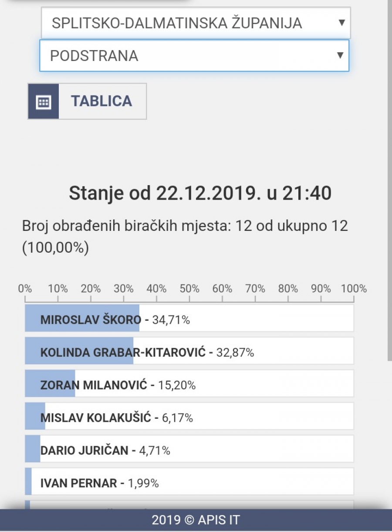Click the table grid icon beside TABLICA

(44, 102)
